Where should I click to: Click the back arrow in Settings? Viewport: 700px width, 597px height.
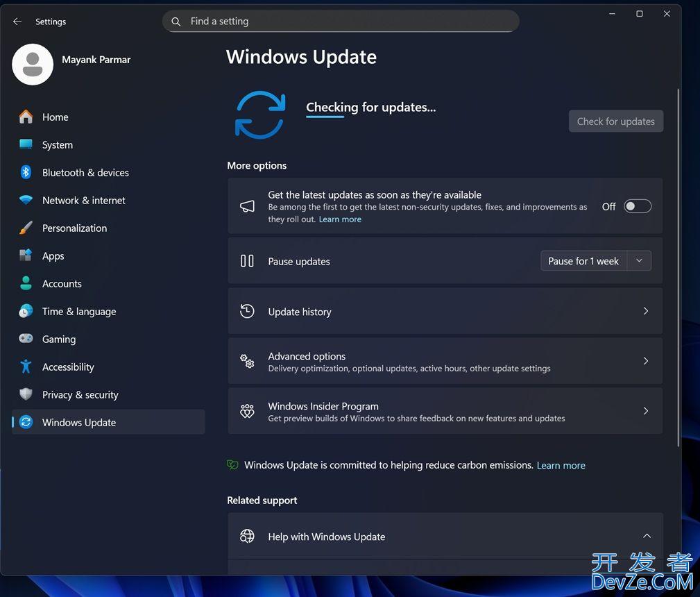tap(17, 22)
